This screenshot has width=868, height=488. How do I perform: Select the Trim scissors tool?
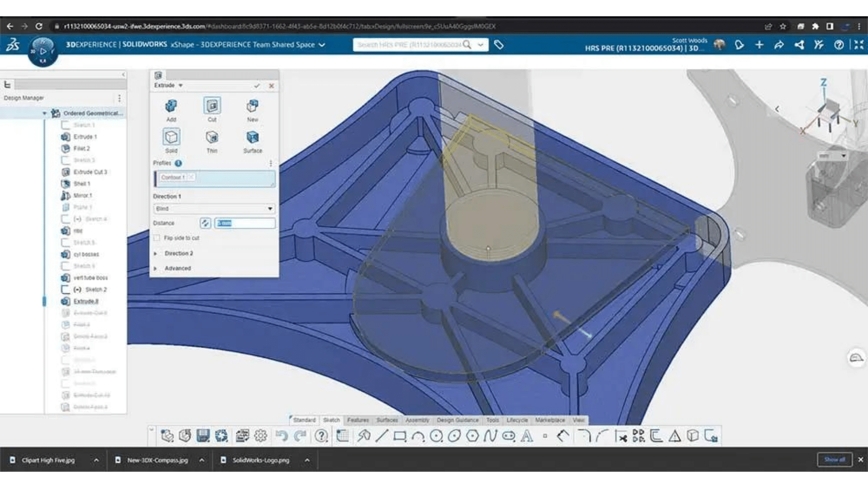(x=621, y=436)
